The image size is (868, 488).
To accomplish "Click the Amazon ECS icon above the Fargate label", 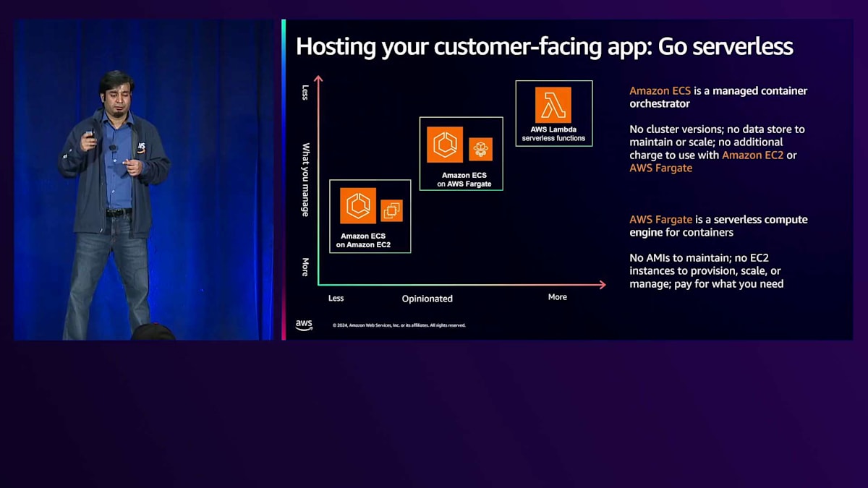I will tap(444, 145).
